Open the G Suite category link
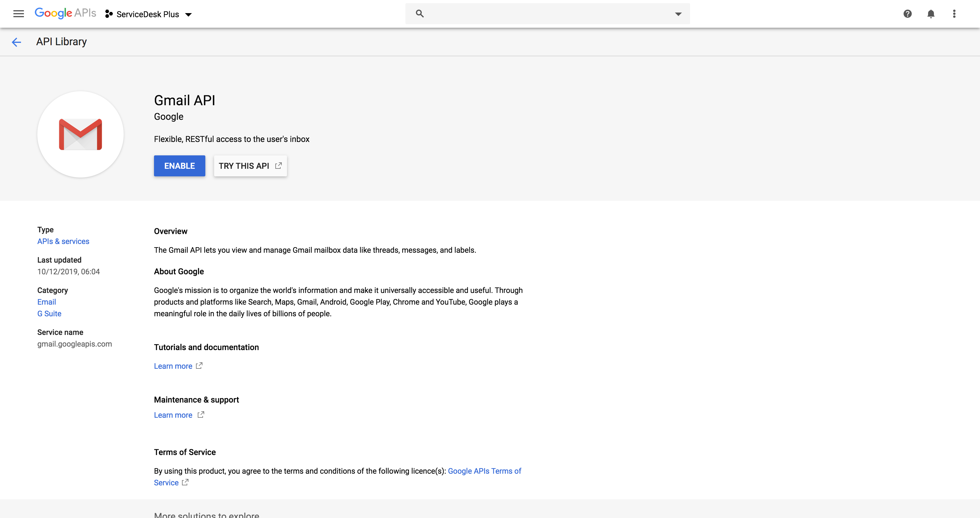Image resolution: width=980 pixels, height=518 pixels. coord(49,314)
